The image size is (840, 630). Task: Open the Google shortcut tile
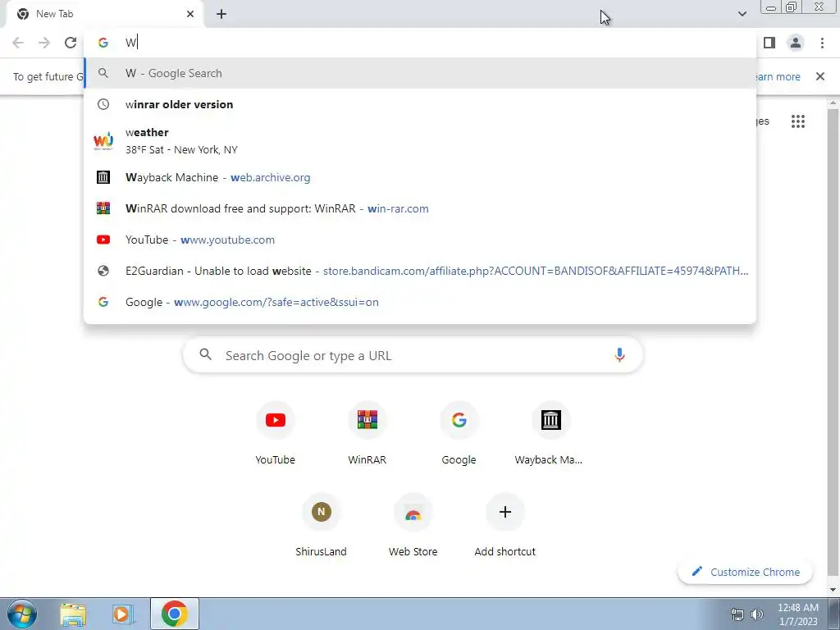(x=459, y=434)
